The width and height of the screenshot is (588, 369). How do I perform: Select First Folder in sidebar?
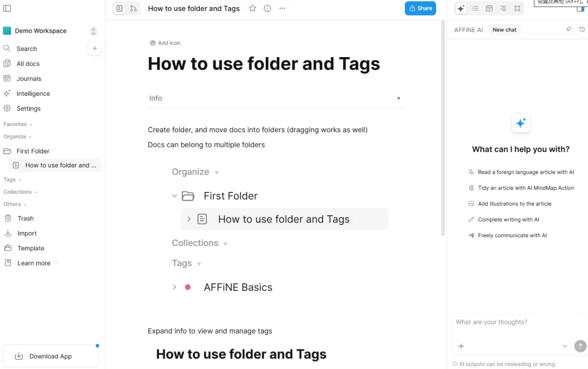(33, 151)
